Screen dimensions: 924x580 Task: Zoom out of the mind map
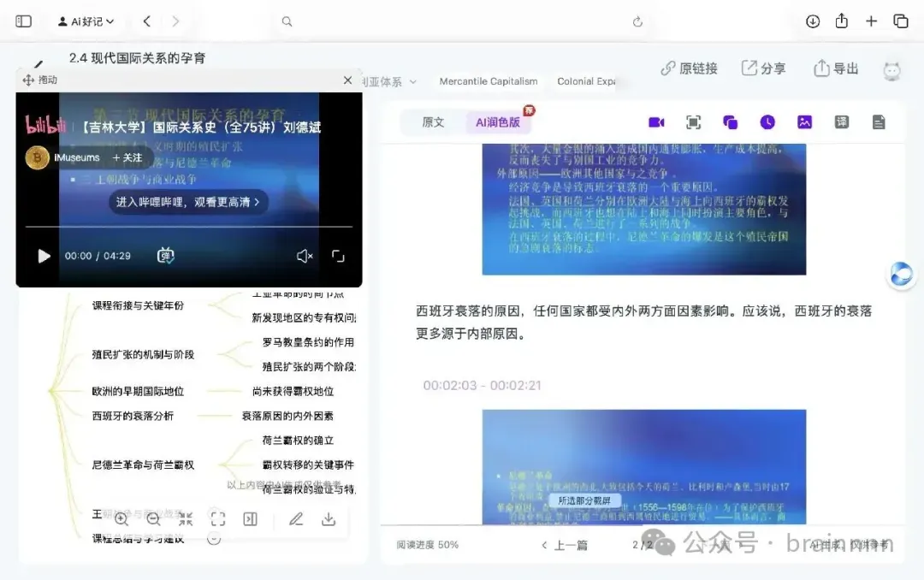click(x=154, y=518)
